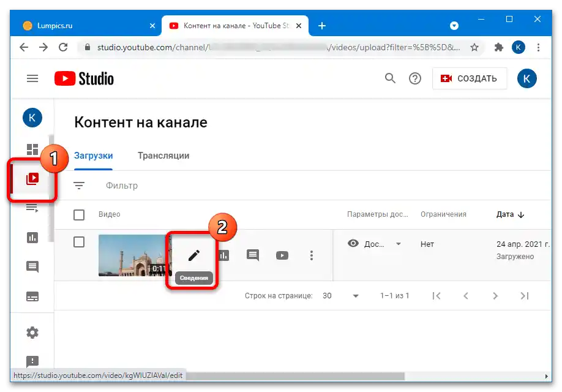562x392 pixels.
Task: Click the Параметры дос... column header
Action: (377, 214)
